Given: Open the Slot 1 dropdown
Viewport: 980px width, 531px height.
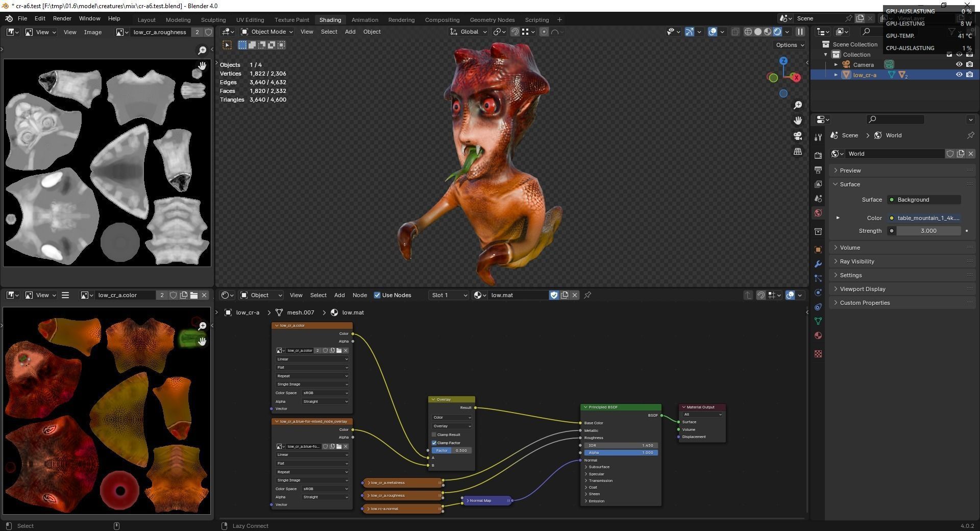Looking at the screenshot, I should 449,295.
